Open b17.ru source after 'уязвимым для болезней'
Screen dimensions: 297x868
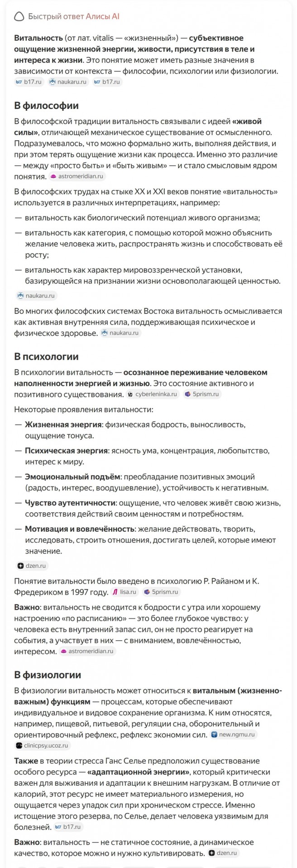68,827
